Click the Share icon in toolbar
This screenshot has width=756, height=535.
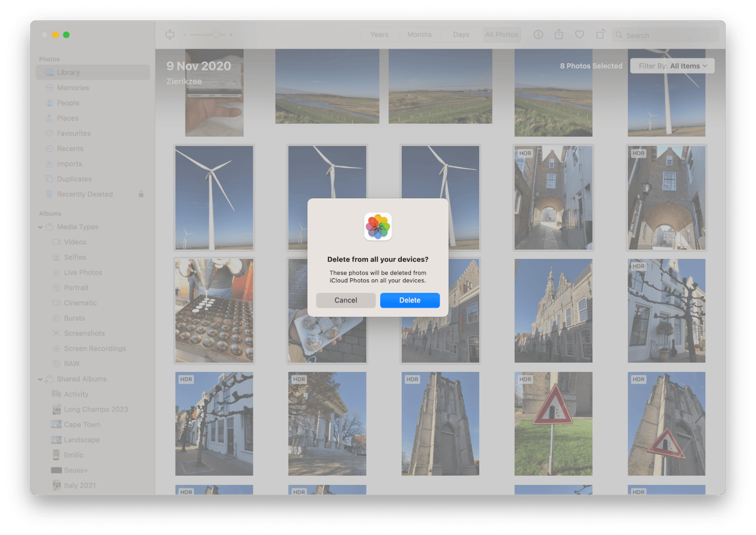pos(559,35)
